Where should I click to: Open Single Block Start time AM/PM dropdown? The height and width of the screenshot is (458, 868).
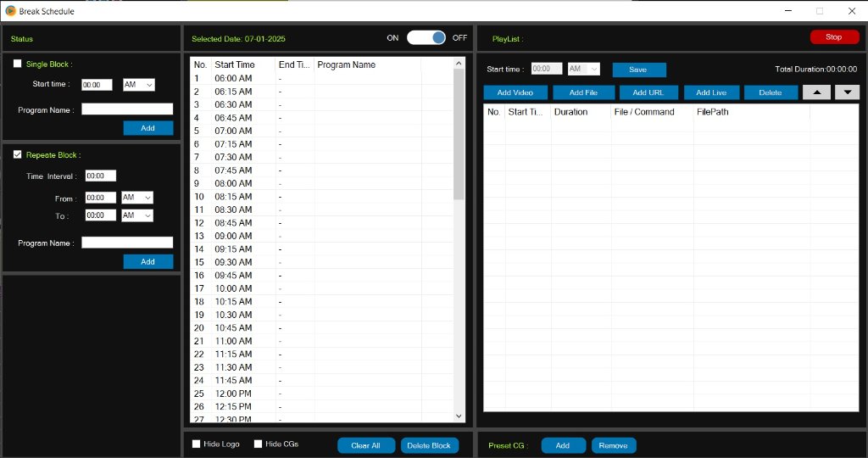point(139,85)
